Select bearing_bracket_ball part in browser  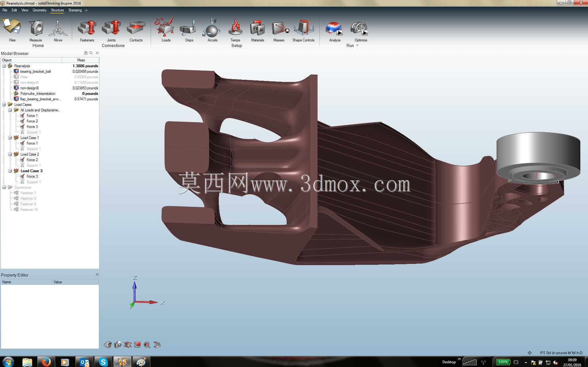pos(35,71)
